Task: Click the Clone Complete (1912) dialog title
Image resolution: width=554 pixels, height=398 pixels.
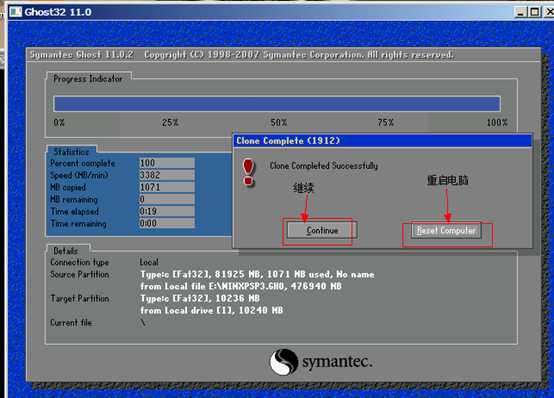Action: [288, 141]
